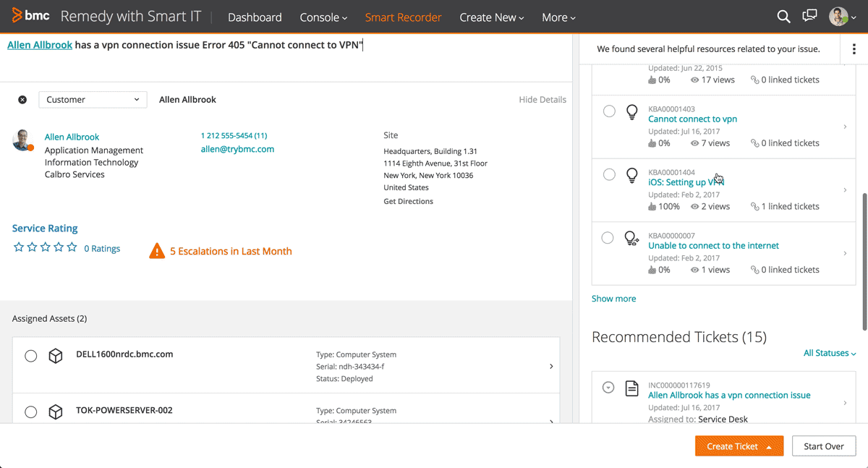Expand the INC000000117619 ticket chevron
The image size is (868, 468).
point(845,403)
